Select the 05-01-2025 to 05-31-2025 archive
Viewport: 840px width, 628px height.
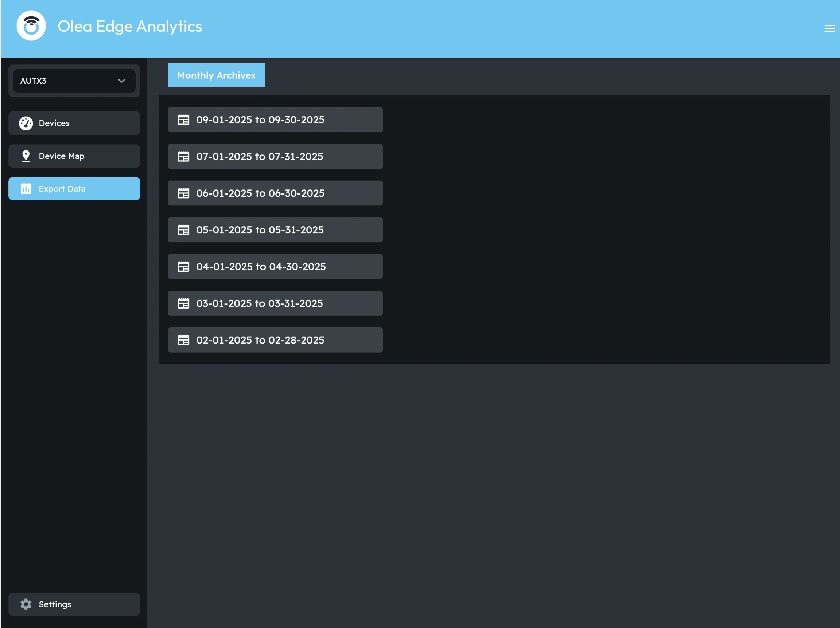click(x=275, y=229)
